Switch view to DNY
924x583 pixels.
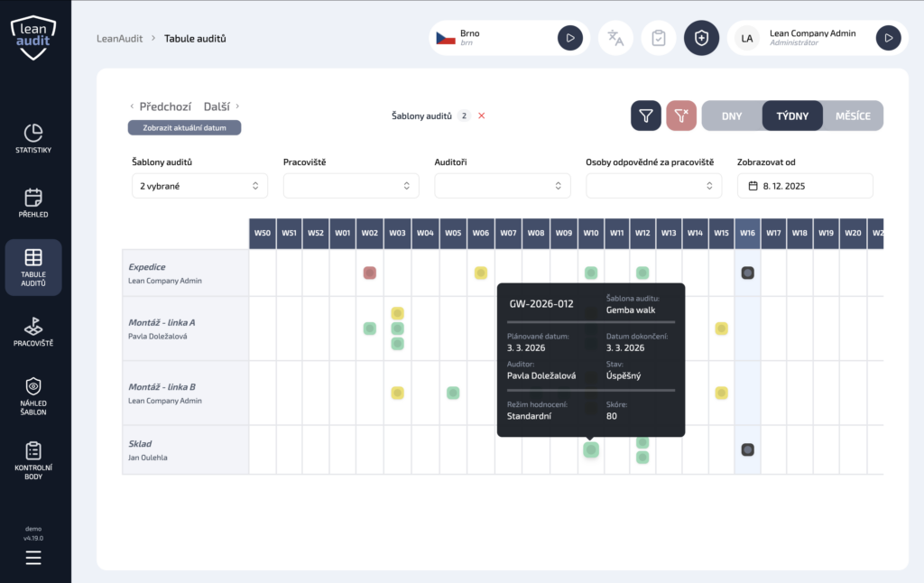[x=732, y=116]
